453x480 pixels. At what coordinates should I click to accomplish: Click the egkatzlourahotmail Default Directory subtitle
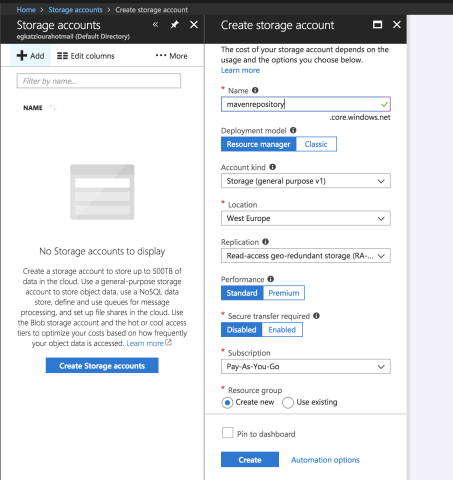pyautogui.click(x=73, y=36)
